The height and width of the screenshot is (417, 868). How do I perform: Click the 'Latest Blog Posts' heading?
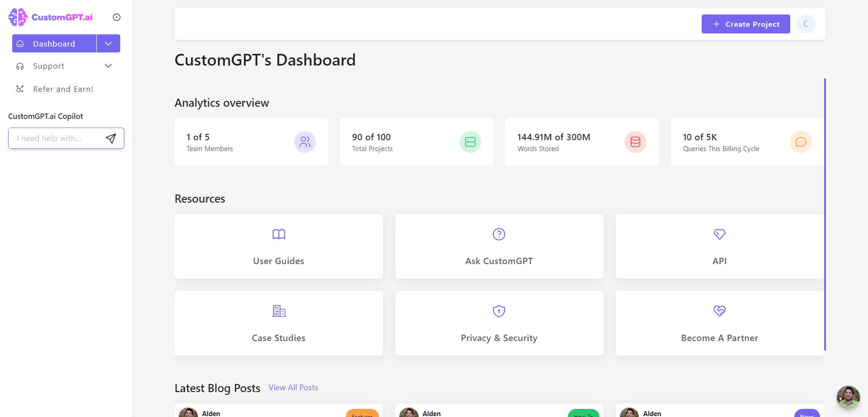point(217,388)
